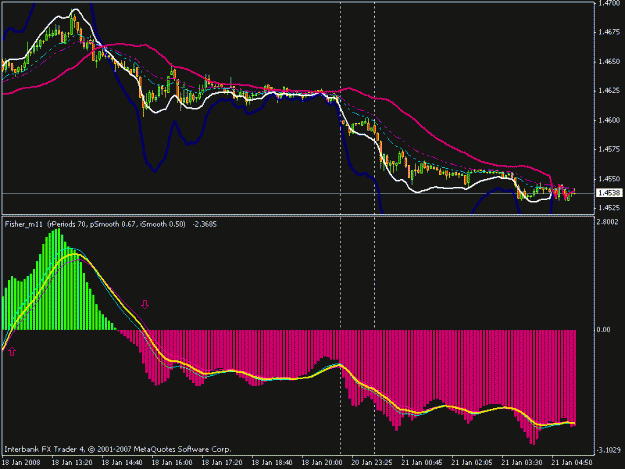Click the 2.8002 indicator scale maximum
The height and width of the screenshot is (469, 625).
[x=608, y=222]
